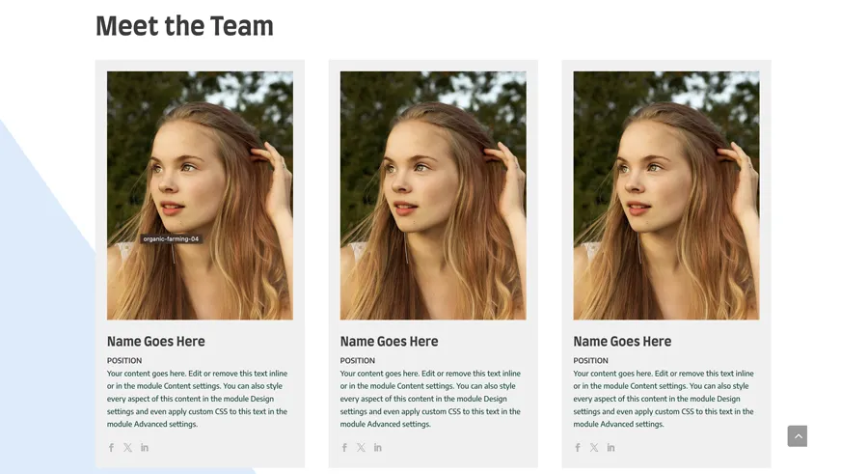Open LinkedIn icon in second team card
This screenshot has width=868, height=474.
pos(377,447)
